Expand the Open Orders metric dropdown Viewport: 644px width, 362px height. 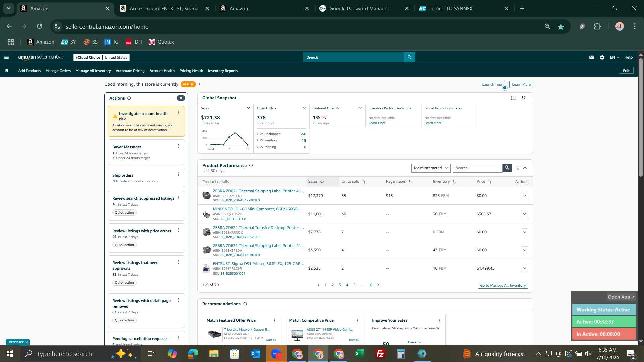304,108
